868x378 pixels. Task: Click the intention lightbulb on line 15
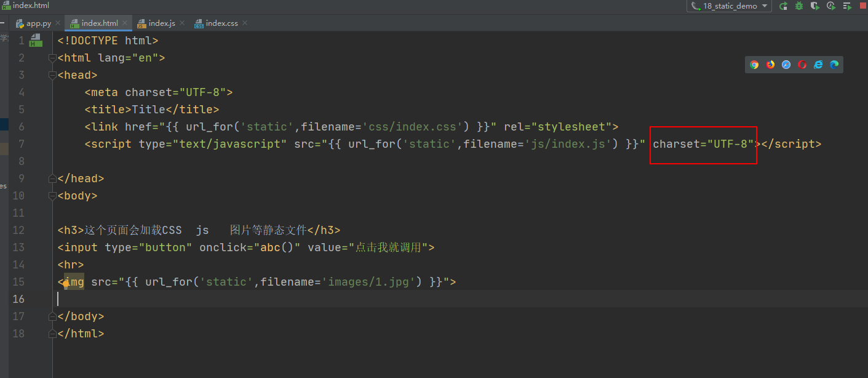point(66,284)
